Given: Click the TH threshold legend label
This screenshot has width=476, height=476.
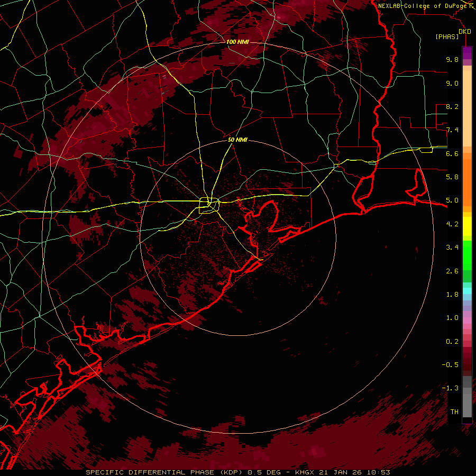Looking at the screenshot, I should click(454, 412).
